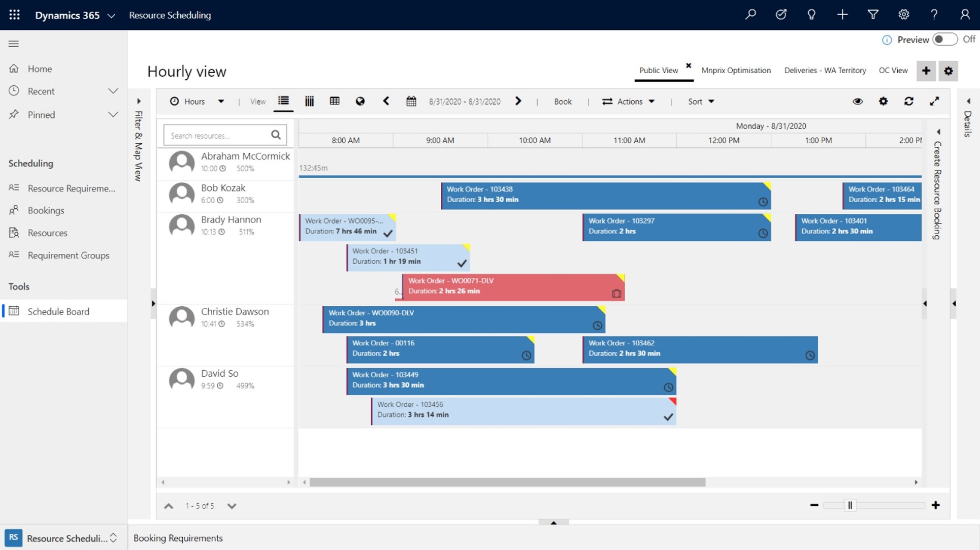The width and height of the screenshot is (980, 550).
Task: Go to next date range arrow
Action: 518,101
